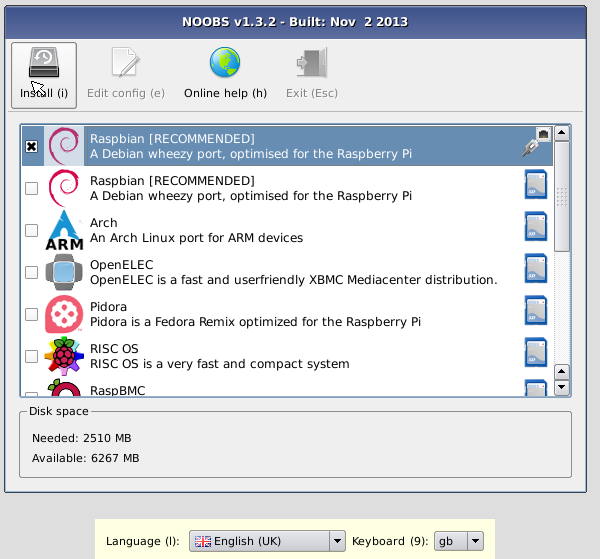Click the SD card icon on RISC OS row

(536, 352)
